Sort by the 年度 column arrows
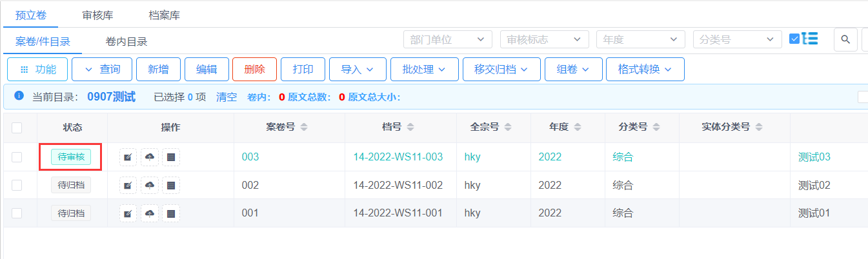 click(578, 128)
